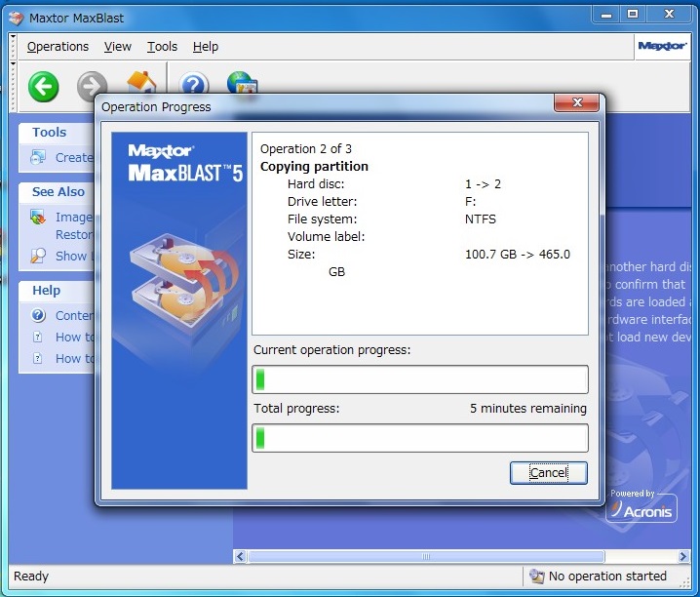
Task: Click the status bar operation icon
Action: (536, 576)
